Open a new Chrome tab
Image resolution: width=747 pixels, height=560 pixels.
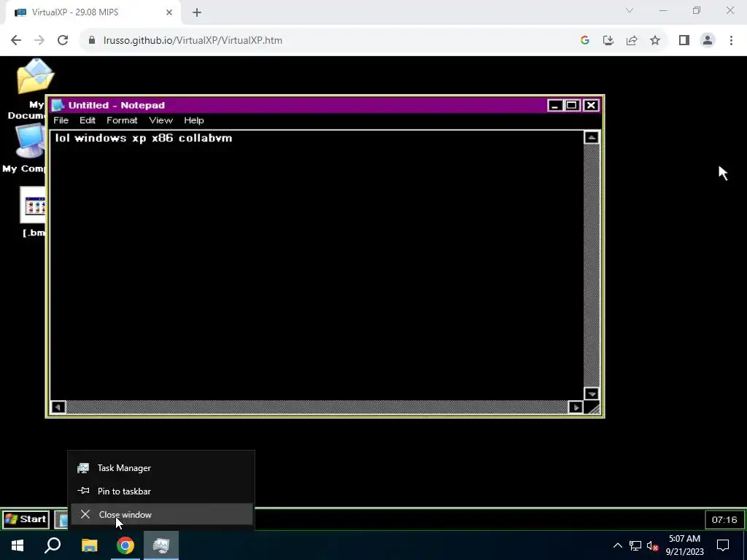point(197,13)
